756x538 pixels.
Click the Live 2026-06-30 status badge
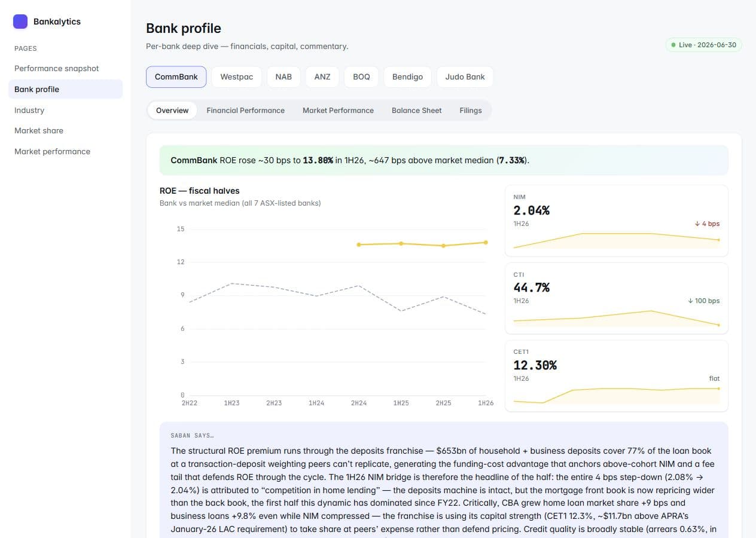703,45
